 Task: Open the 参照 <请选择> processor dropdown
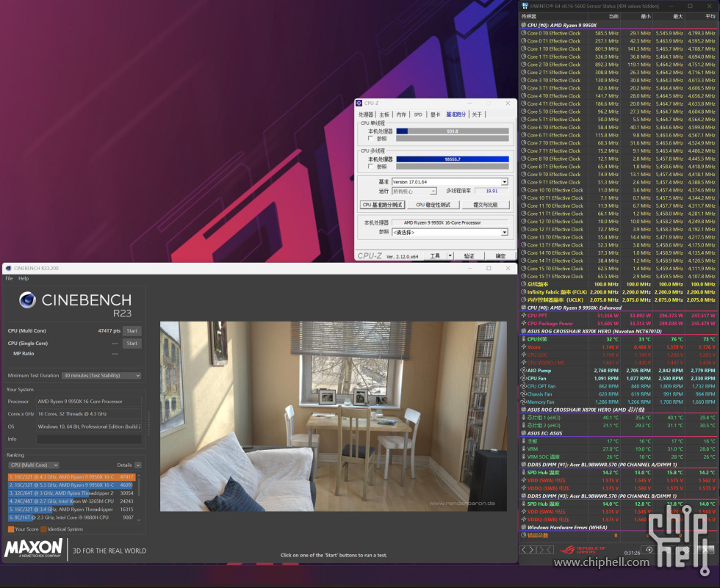pos(504,233)
